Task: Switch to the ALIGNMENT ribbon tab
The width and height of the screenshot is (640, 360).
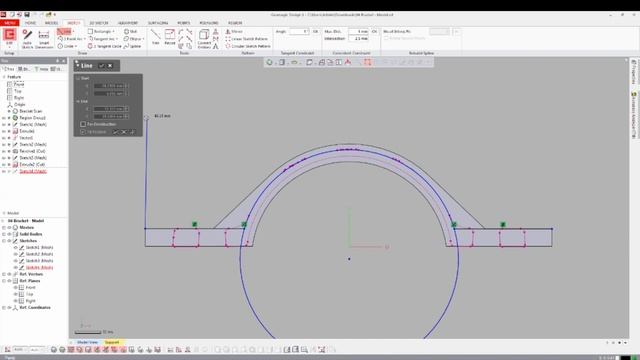Action: 128,23
